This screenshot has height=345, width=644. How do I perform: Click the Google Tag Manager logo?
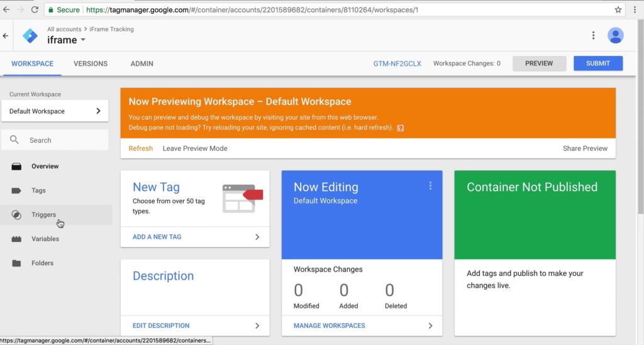pyautogui.click(x=30, y=36)
